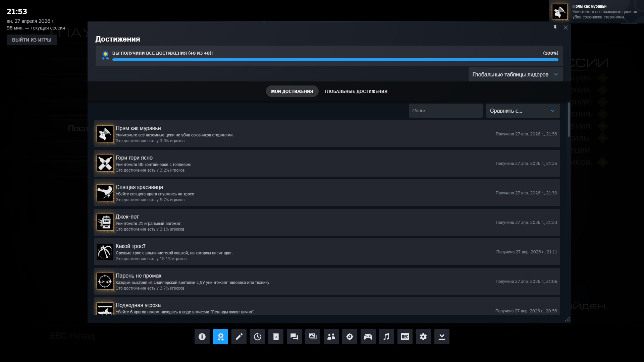Open the controller settings icon
The height and width of the screenshot is (362, 644).
pyautogui.click(x=368, y=337)
